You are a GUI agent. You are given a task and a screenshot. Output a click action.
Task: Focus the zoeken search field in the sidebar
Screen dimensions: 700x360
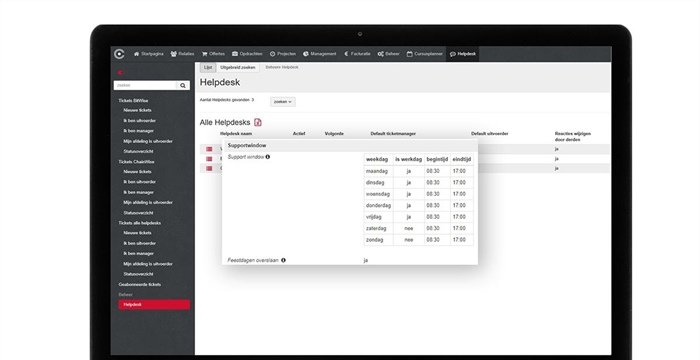point(145,85)
